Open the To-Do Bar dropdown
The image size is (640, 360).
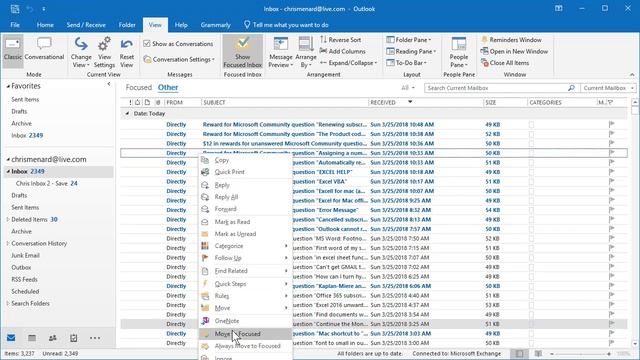point(406,63)
